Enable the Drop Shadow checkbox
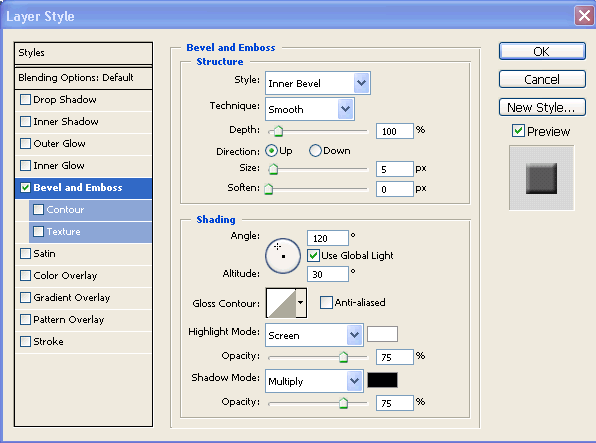The width and height of the screenshot is (596, 443). coord(25,100)
